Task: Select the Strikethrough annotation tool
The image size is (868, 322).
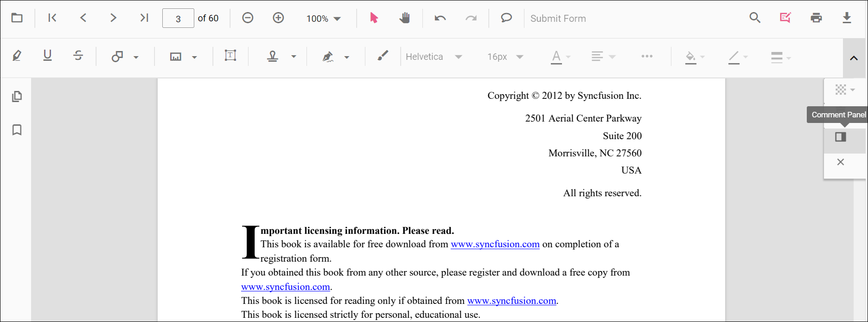Action: tap(78, 56)
